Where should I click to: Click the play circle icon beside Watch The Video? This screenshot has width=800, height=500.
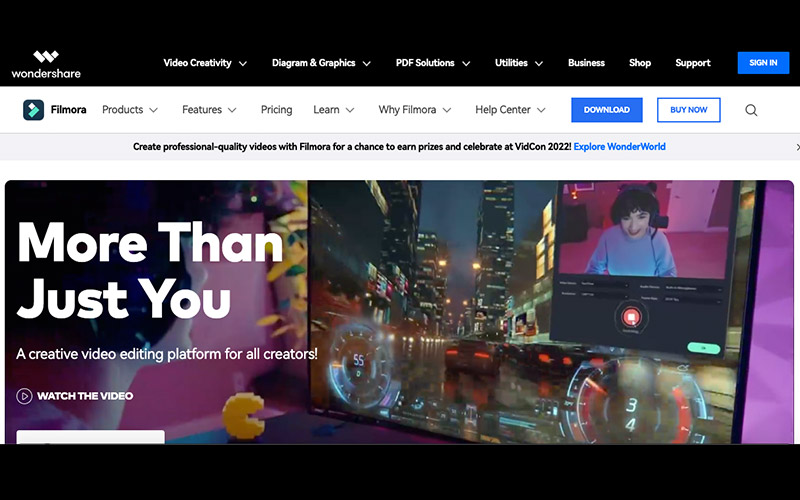24,396
